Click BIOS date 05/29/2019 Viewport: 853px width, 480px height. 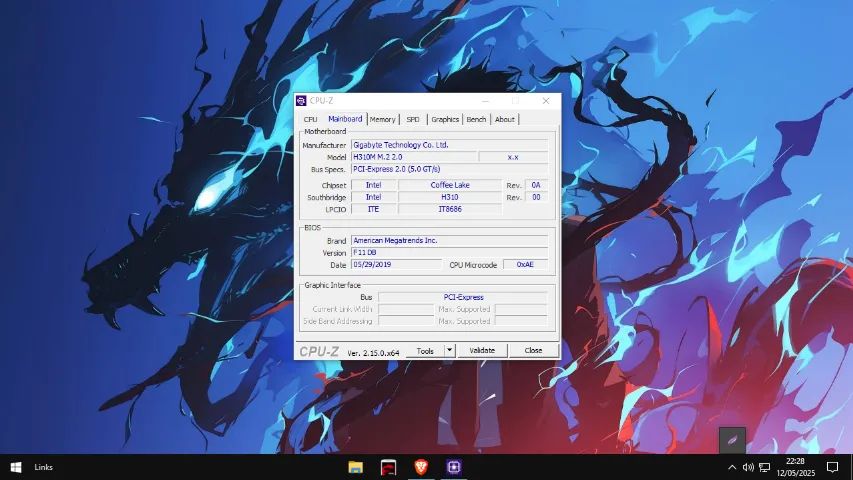click(x=397, y=264)
